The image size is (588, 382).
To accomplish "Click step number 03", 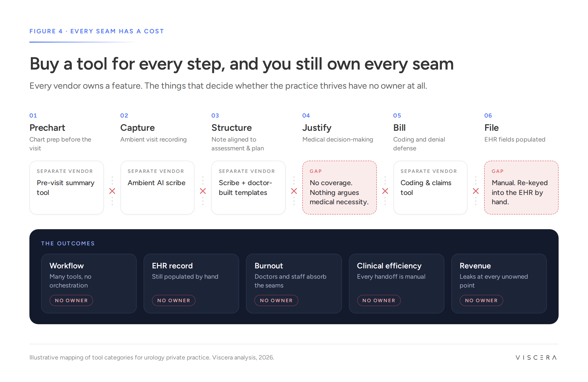I will pos(215,115).
